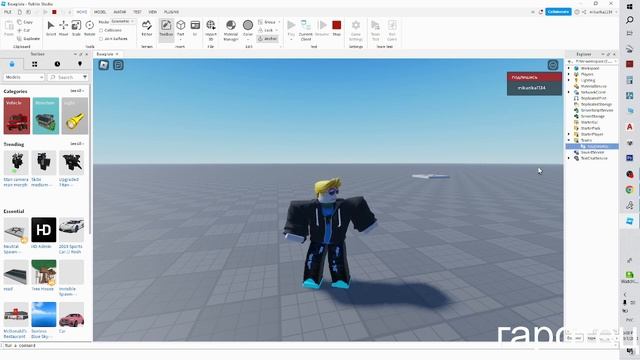
Task: Open Chrome from the taskbar
Action: pyautogui.click(x=629, y=190)
